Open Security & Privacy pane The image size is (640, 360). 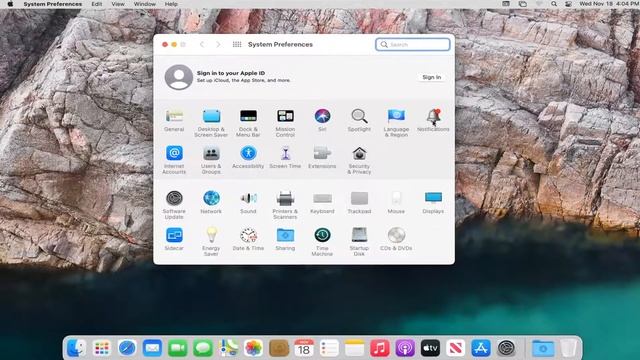pos(359,160)
